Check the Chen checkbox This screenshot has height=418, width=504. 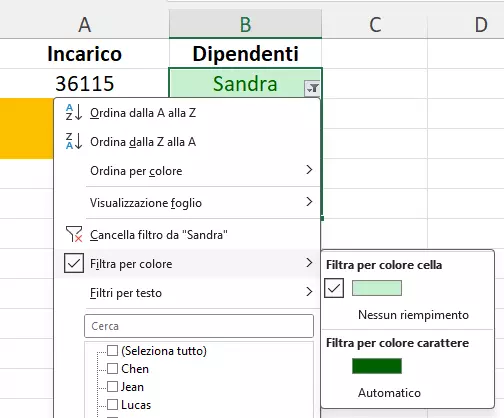point(112,369)
